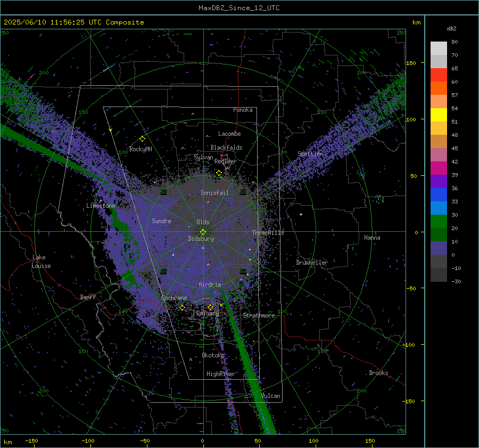Image resolution: width=479 pixels, height=448 pixels.
Task: Choose the bright green swatch in dBZ legend
Action: click(439, 221)
